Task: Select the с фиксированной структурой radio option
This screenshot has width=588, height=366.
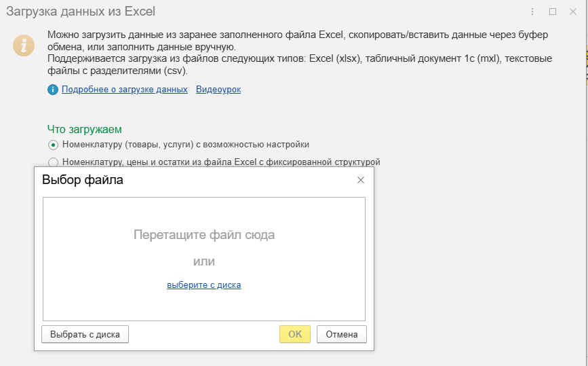Action: 53,162
